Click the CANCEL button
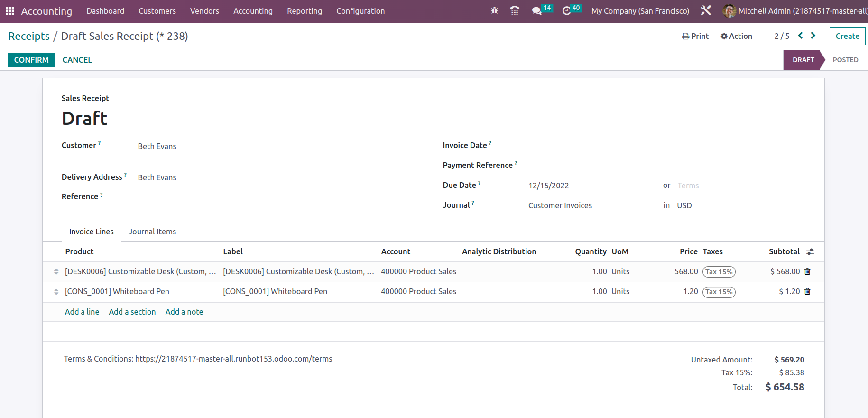Viewport: 868px width, 418px height. [77, 60]
